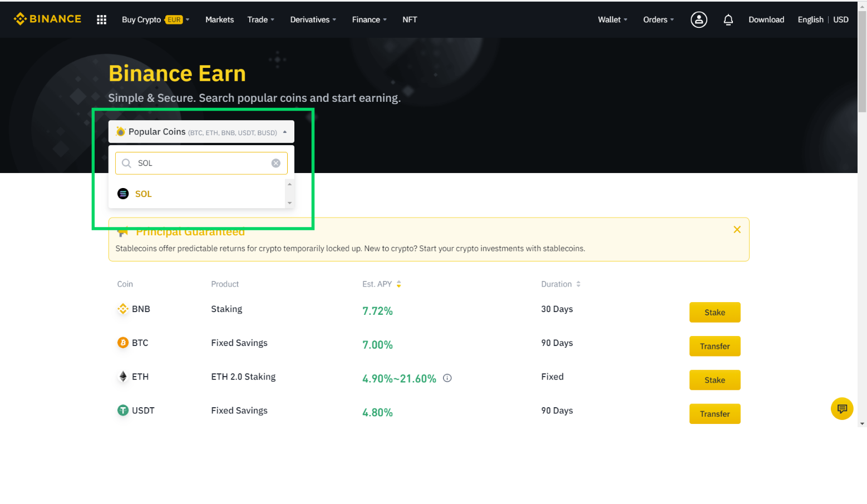Stake ETH in ETH 2.0 Staking
This screenshot has width=867, height=504.
(x=715, y=380)
